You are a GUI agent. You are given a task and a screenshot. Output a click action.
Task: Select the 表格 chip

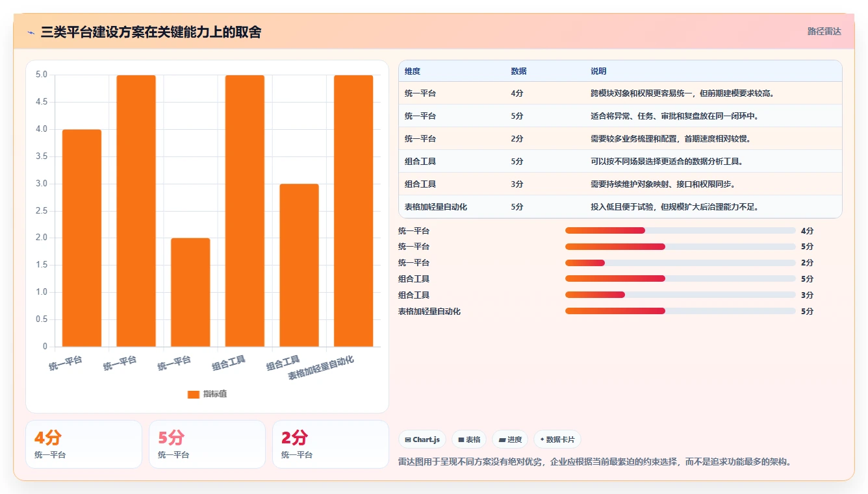(469, 439)
